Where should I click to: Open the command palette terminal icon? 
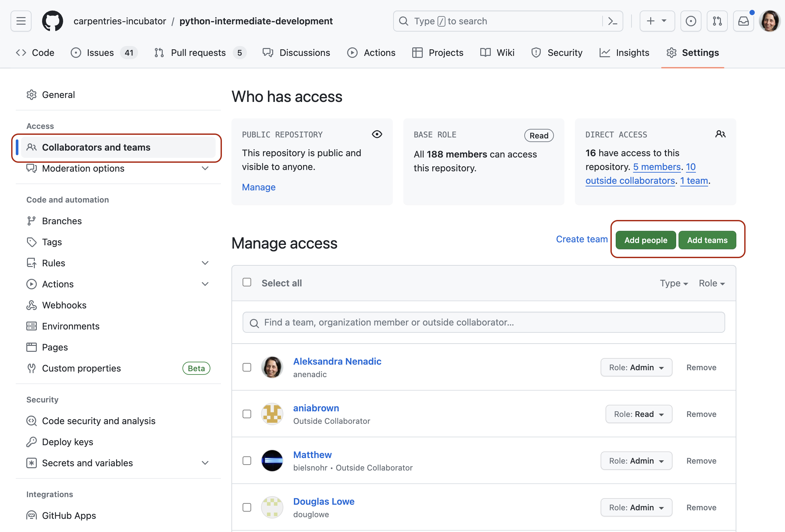613,21
